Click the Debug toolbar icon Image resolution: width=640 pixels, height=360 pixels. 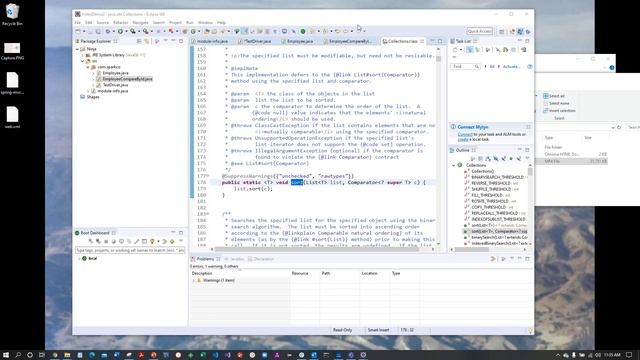point(108,31)
